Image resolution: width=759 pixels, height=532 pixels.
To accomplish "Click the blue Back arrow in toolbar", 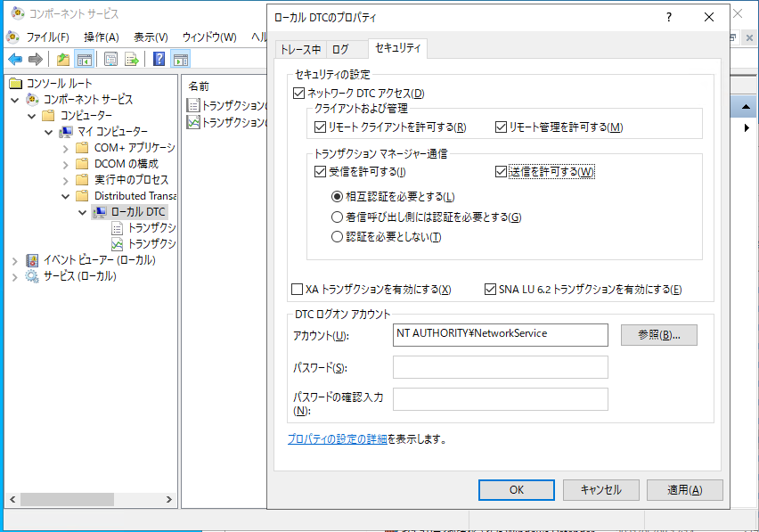I will click(x=15, y=60).
